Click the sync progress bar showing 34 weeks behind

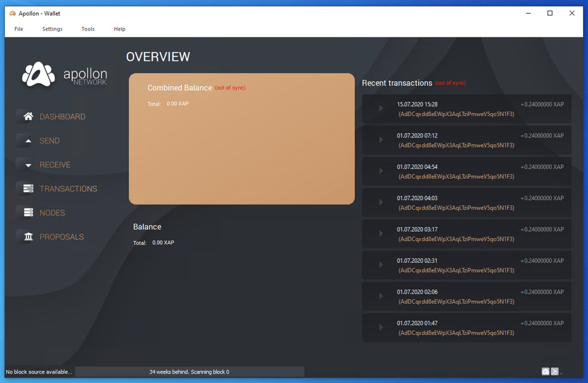click(x=189, y=372)
